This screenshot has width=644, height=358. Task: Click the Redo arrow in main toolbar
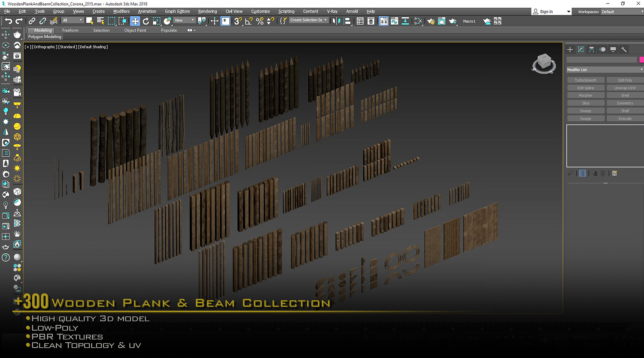(19, 21)
